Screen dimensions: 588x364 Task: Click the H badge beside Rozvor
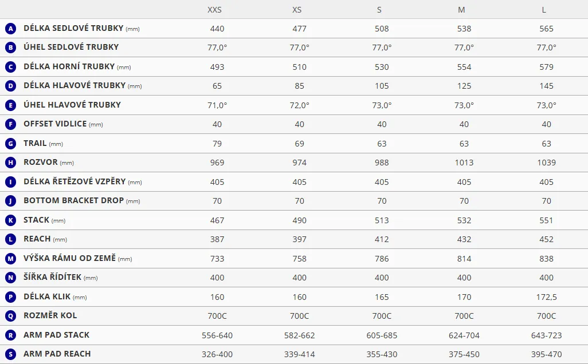[10, 163]
